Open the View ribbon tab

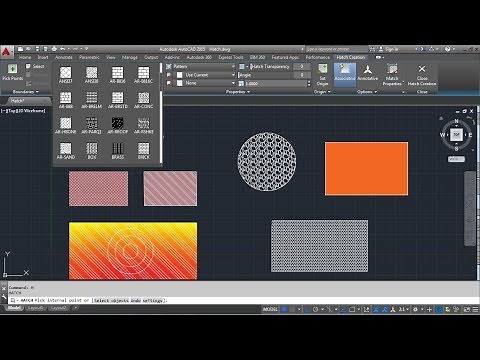pyautogui.click(x=111, y=57)
